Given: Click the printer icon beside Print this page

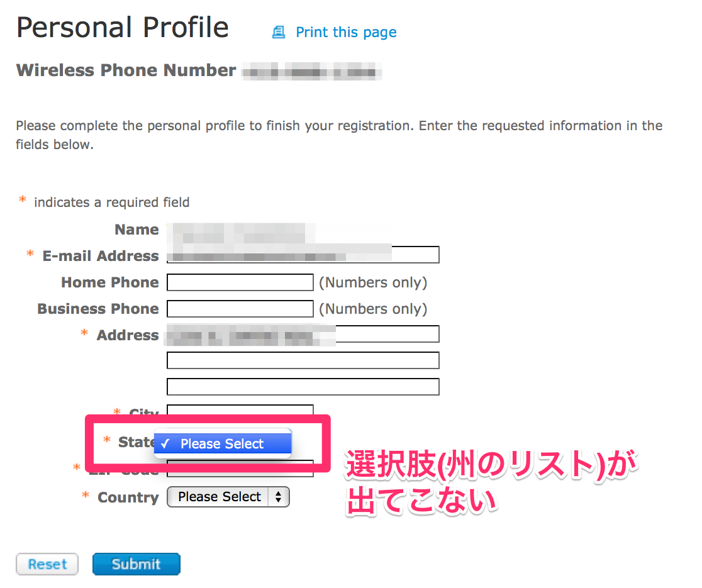Looking at the screenshot, I should 279,32.
